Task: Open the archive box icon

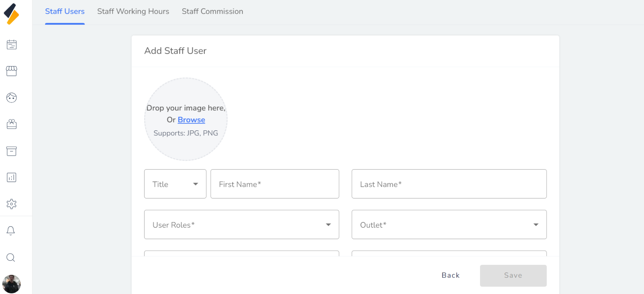Action: click(11, 151)
